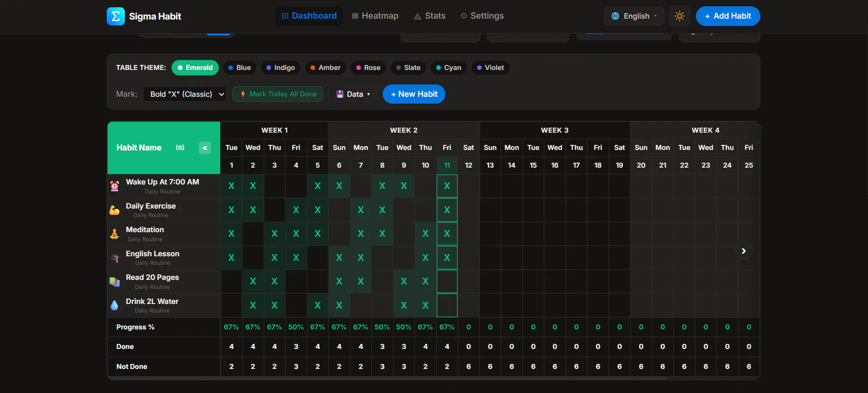Viewport: 868px width, 393px height.
Task: Open the Data dropdown menu
Action: [353, 94]
